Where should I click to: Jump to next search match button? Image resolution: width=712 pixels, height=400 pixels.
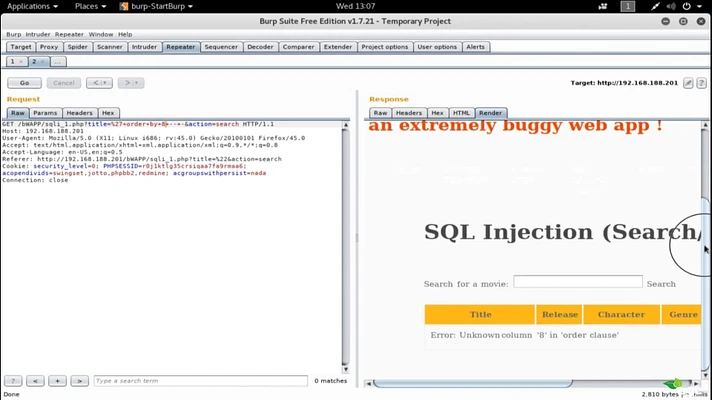pyautogui.click(x=79, y=380)
